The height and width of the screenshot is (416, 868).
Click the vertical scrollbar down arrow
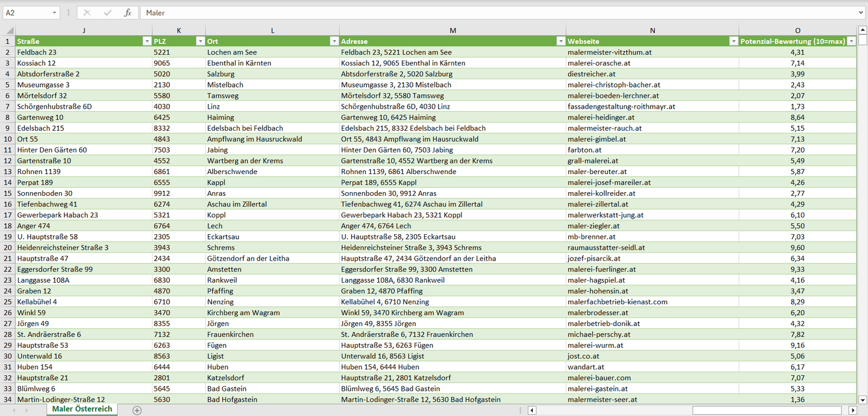pos(863,399)
